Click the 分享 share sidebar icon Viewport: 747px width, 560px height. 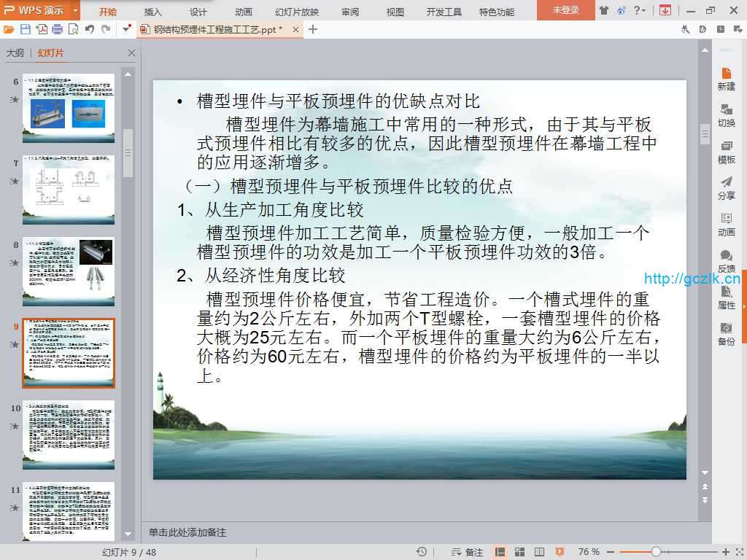tap(726, 187)
